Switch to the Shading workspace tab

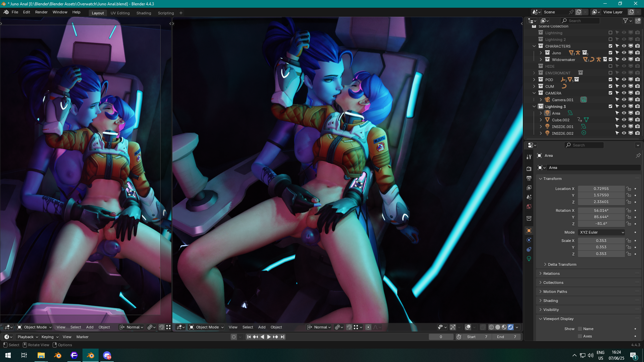tap(144, 13)
